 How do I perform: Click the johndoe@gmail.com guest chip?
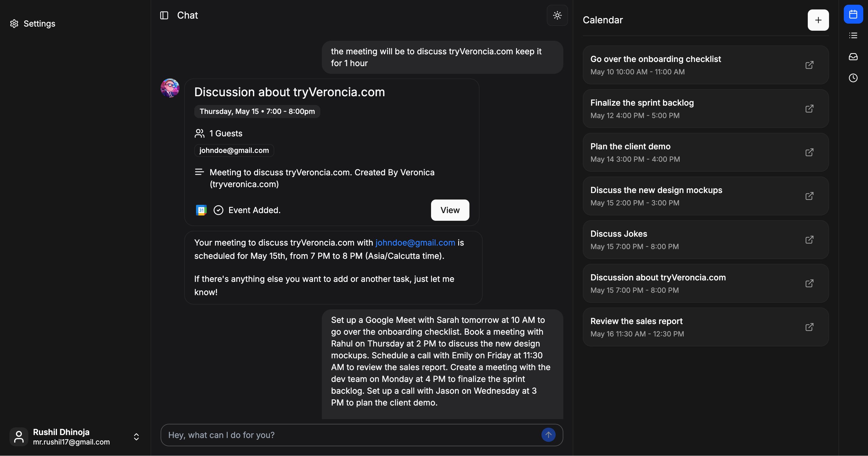234,151
